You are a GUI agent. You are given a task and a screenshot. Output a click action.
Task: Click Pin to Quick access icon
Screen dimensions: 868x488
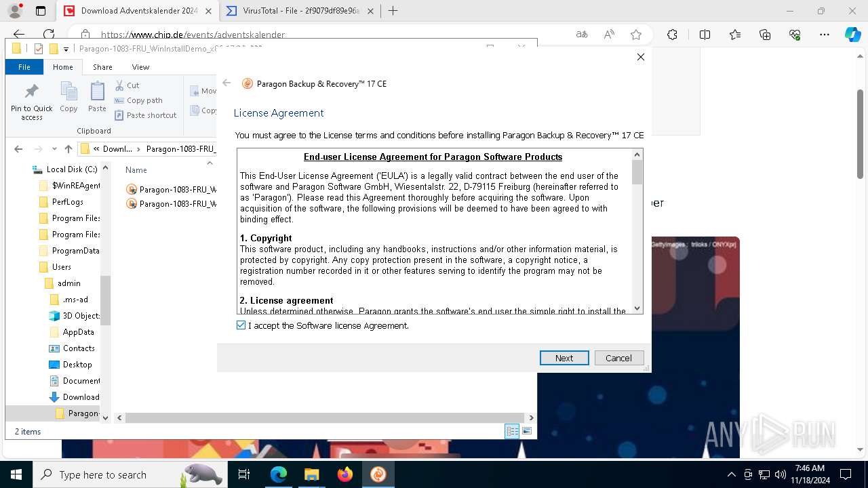[x=31, y=102]
